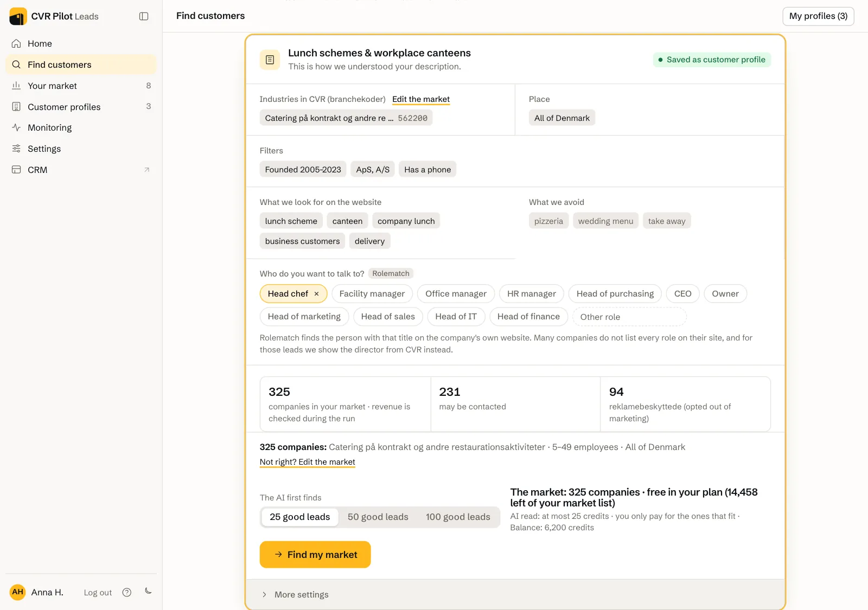Open Home in the sidebar
The width and height of the screenshot is (868, 610).
[81, 43]
